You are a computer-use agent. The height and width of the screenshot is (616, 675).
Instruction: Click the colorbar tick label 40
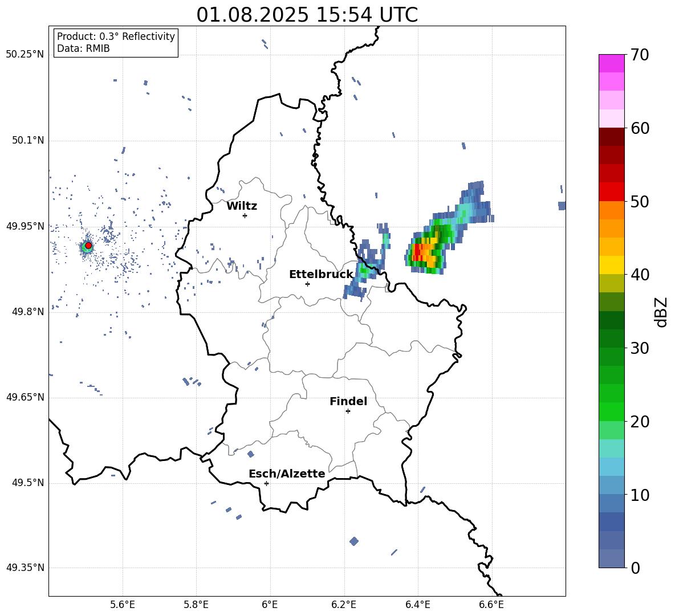(640, 275)
